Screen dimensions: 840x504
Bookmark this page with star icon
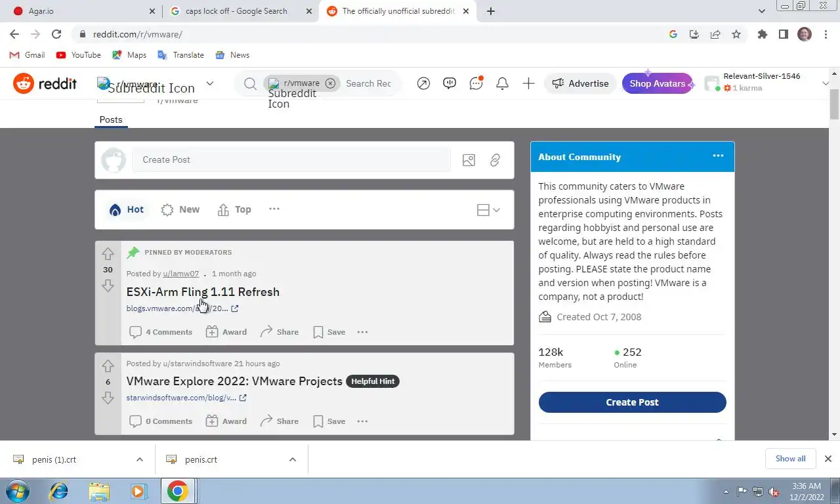point(736,34)
